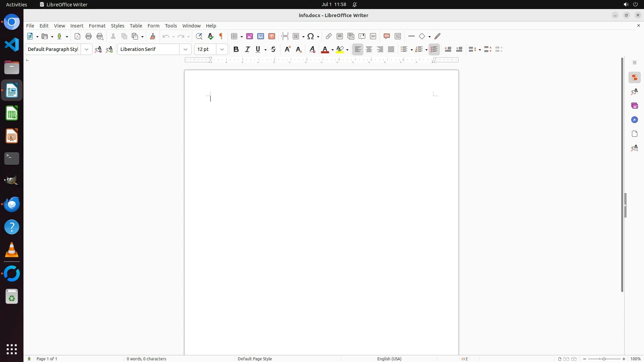Click the Insert Special Character omega icon
Image resolution: width=644 pixels, height=362 pixels.
tap(311, 37)
